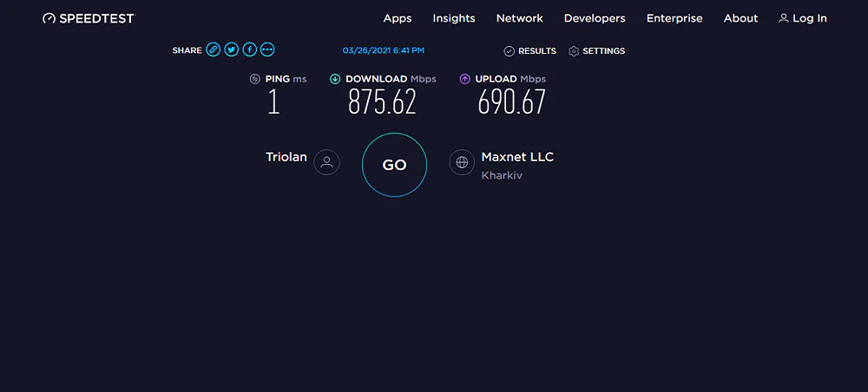Share result with the Twitter icon
This screenshot has width=868, height=392.
point(232,49)
